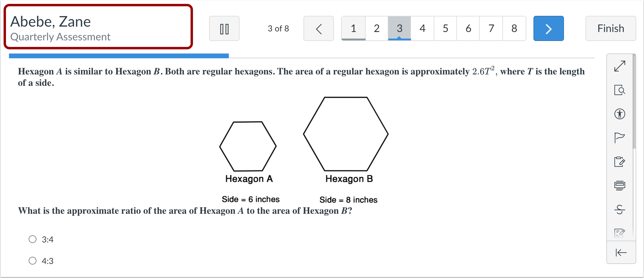Go back to the previous question
The height and width of the screenshot is (278, 644).
point(318,28)
